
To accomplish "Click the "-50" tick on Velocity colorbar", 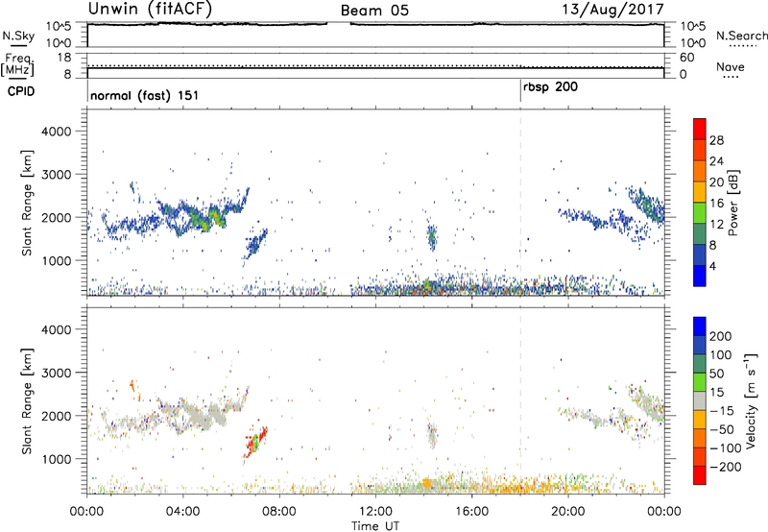I will tap(722, 429).
